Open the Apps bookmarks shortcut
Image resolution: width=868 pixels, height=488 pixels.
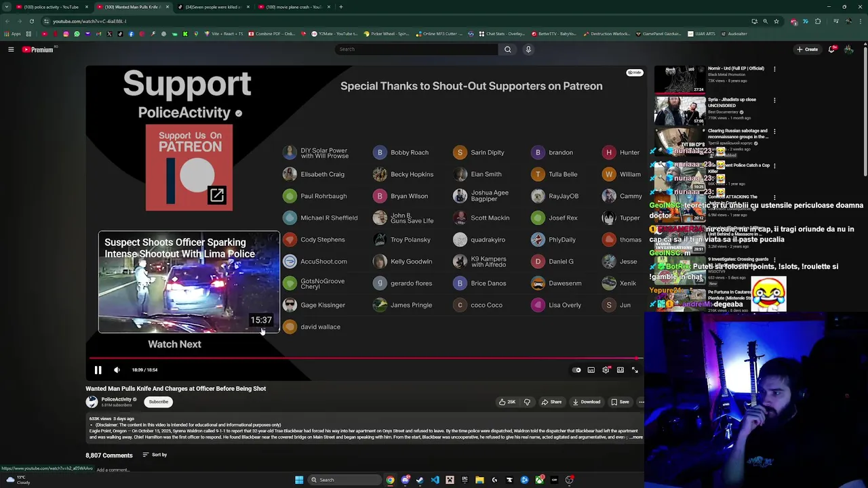click(x=12, y=34)
